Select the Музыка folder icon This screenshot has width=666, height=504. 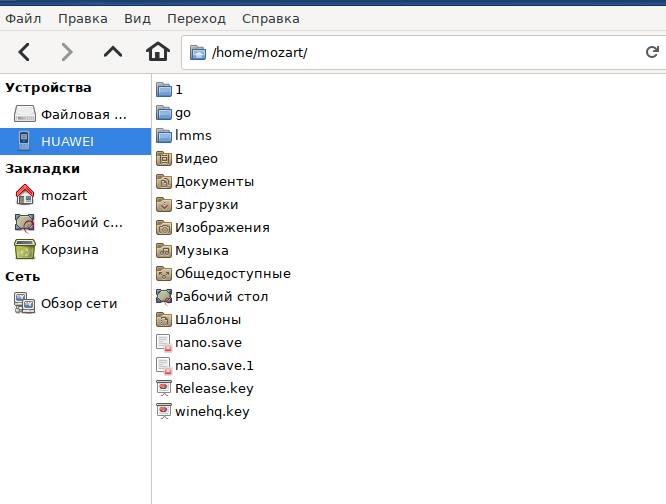[164, 251]
